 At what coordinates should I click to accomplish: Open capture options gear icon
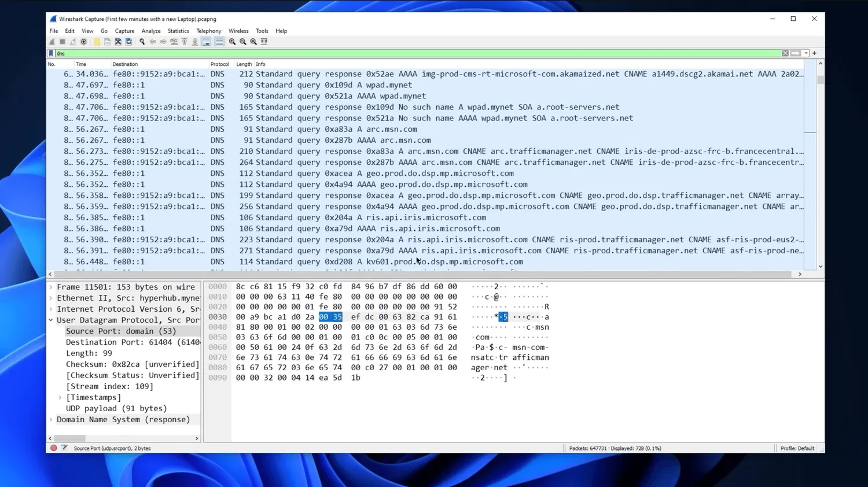(x=84, y=42)
